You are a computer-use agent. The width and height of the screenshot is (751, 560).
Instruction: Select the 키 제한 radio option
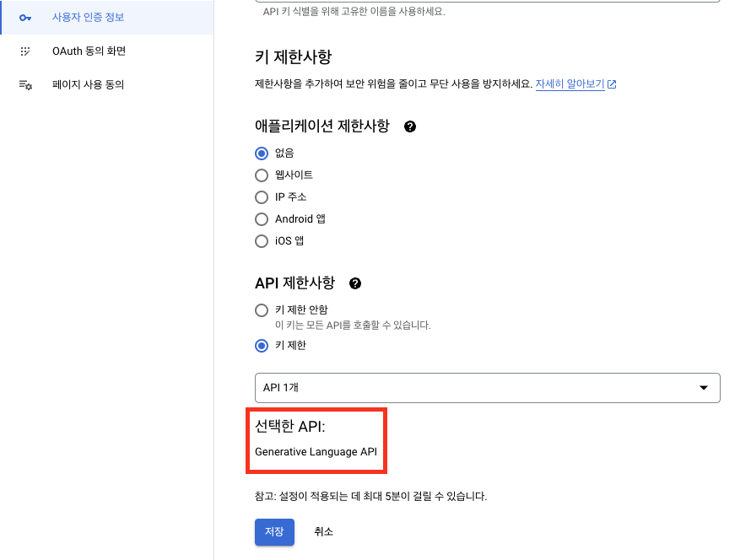(x=262, y=346)
